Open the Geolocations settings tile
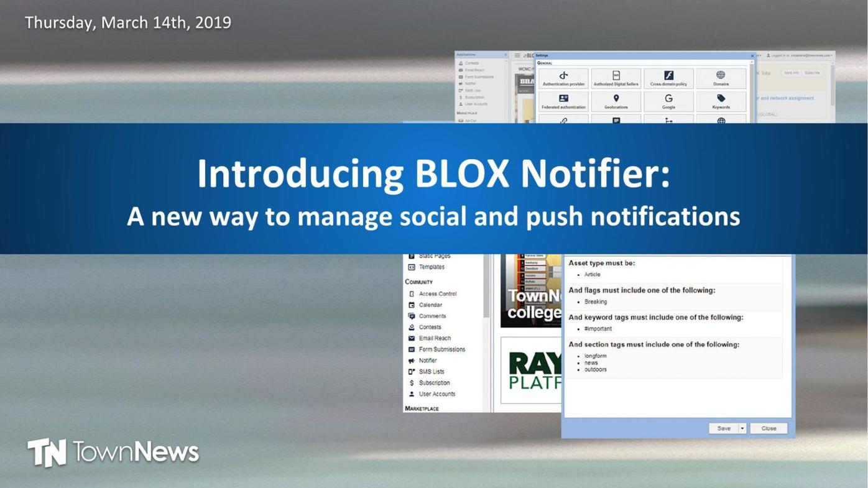The width and height of the screenshot is (868, 488). pyautogui.click(x=616, y=101)
